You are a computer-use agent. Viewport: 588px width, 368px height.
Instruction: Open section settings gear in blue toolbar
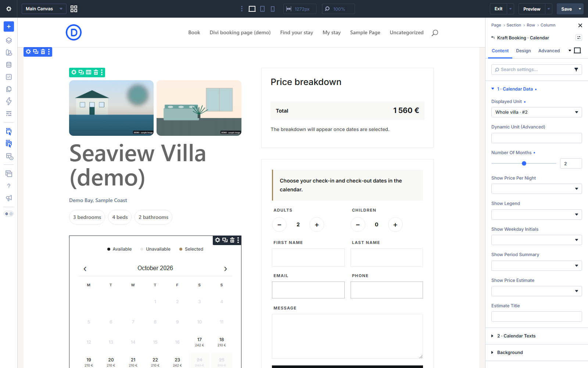pos(28,52)
